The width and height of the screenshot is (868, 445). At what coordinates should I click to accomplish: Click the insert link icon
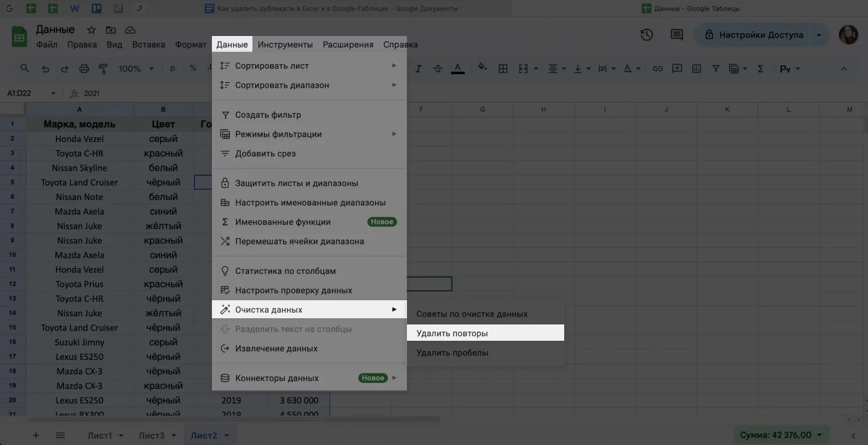click(x=657, y=69)
